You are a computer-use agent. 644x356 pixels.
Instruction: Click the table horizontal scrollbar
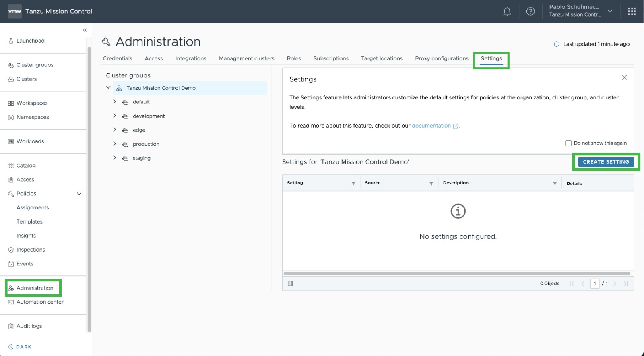[x=457, y=273]
